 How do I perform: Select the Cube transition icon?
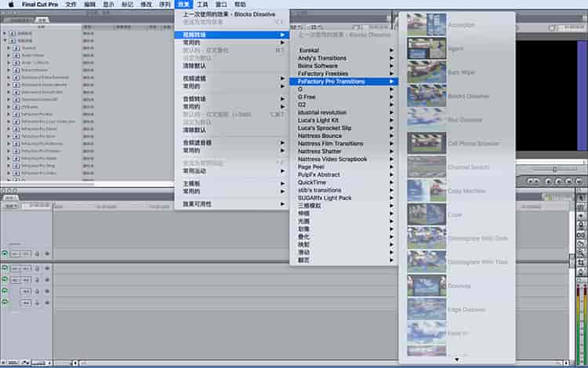426,214
